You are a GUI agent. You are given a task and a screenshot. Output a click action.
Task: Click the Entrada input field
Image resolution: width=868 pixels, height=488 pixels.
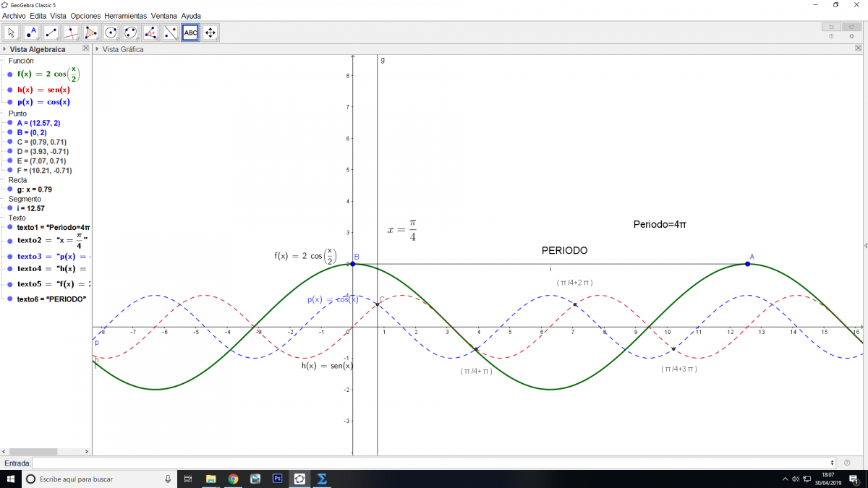tap(433, 463)
